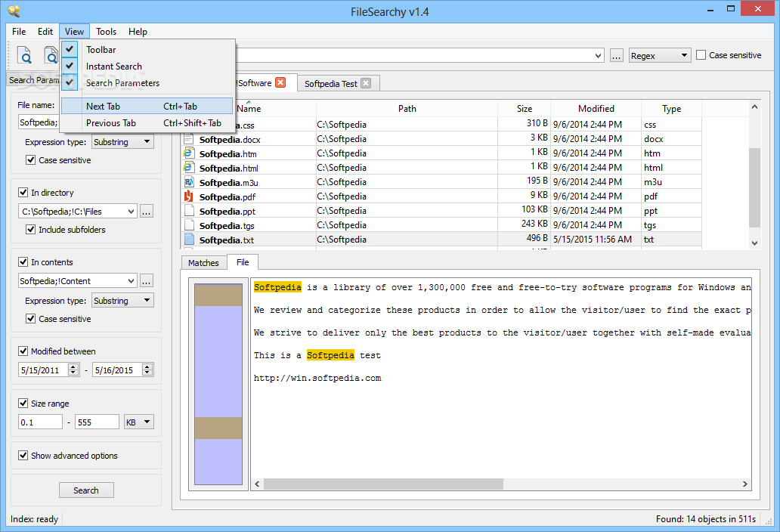
Task: Toggle the Toolbar checkmark in View menu
Action: click(x=70, y=49)
